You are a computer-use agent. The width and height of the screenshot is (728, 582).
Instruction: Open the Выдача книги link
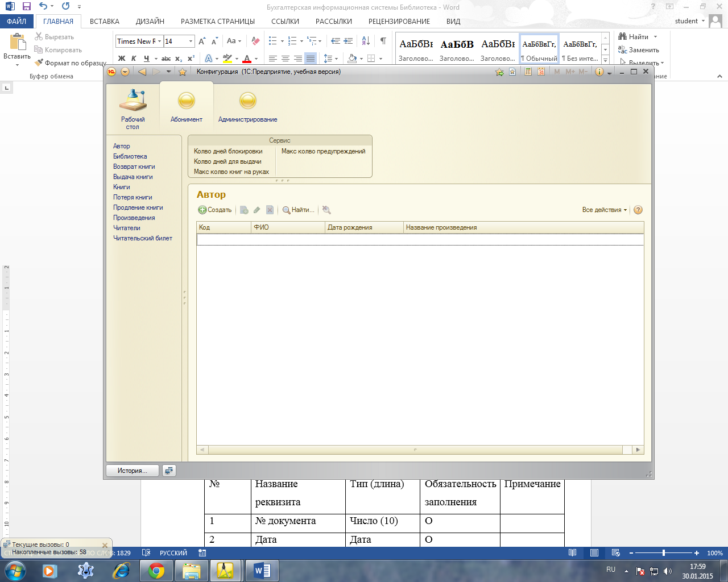pos(133,177)
